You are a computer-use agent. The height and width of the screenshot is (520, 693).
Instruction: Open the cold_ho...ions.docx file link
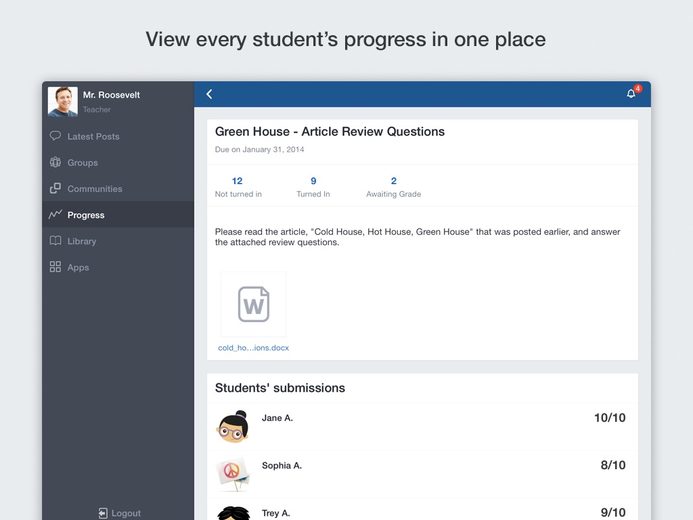pyautogui.click(x=253, y=348)
